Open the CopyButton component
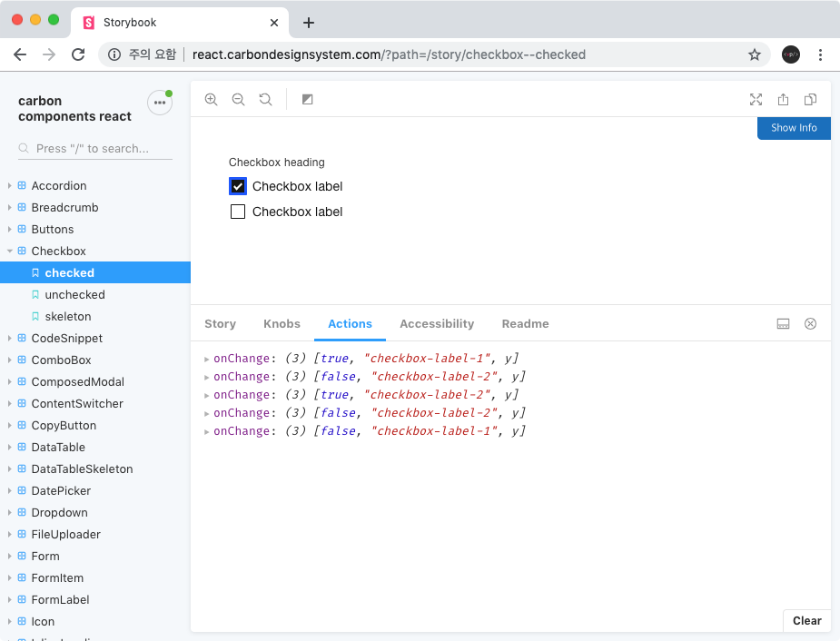 [64, 425]
